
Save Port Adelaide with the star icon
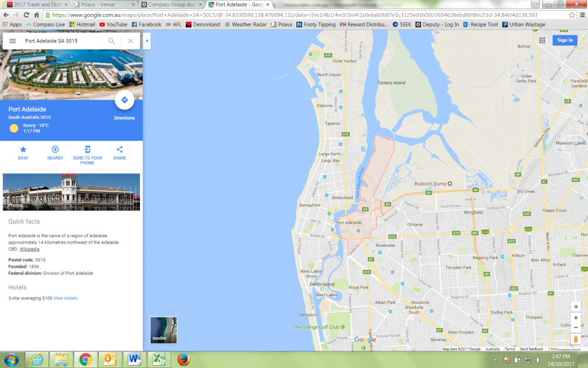(x=23, y=150)
